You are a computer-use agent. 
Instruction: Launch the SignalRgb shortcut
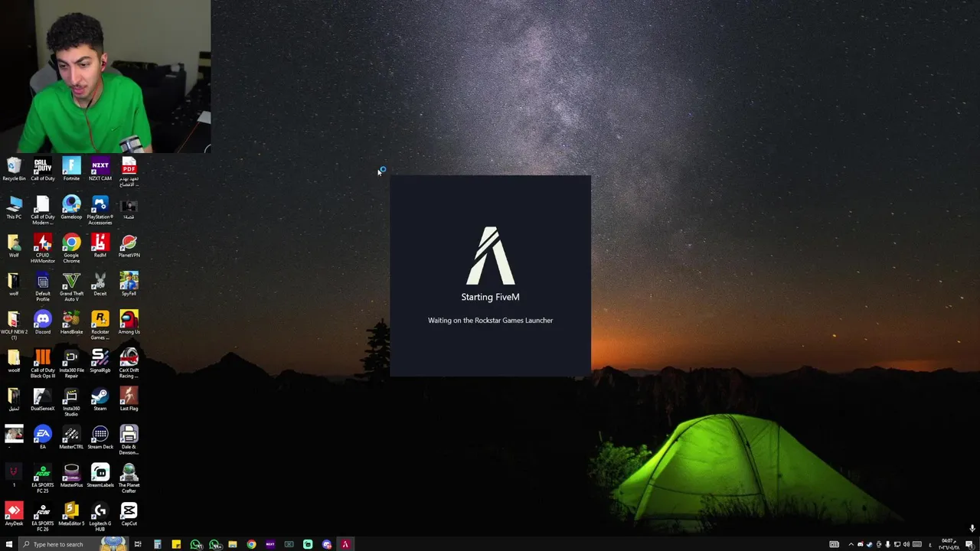[x=100, y=361]
